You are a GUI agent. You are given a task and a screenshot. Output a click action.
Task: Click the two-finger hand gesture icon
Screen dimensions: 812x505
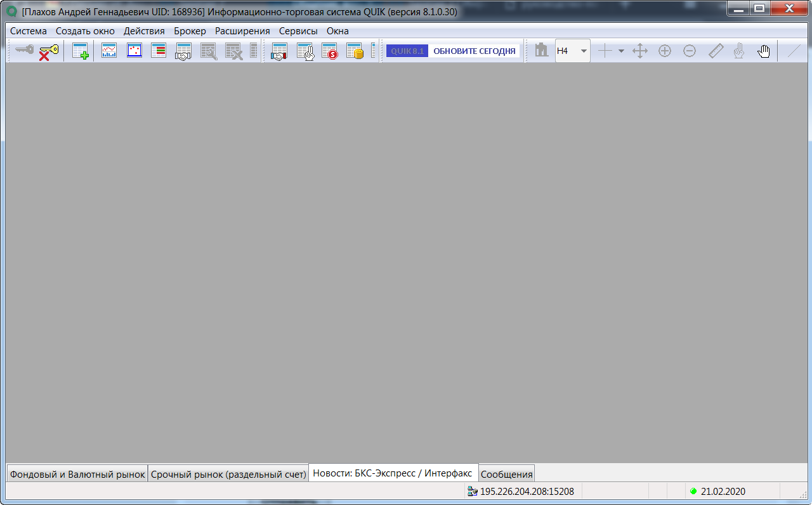point(738,51)
